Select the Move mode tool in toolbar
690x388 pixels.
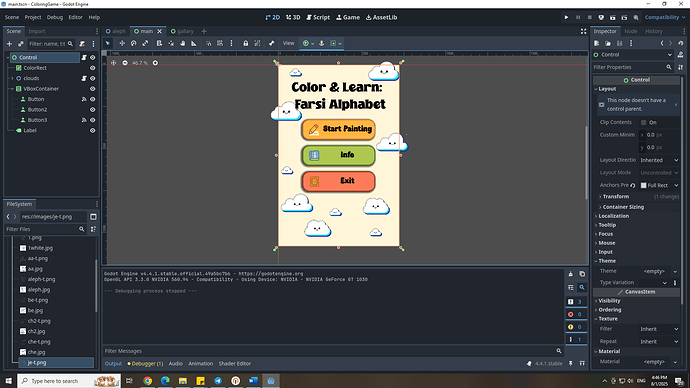[x=122, y=43]
